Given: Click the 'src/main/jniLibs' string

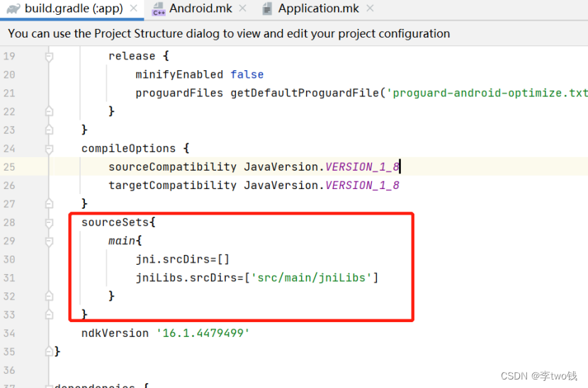Looking at the screenshot, I should (x=311, y=278).
